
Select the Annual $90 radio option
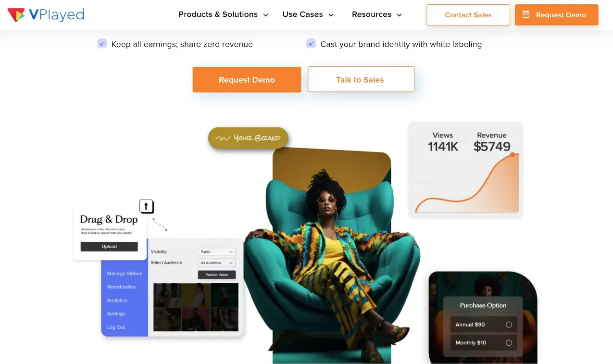[509, 325]
